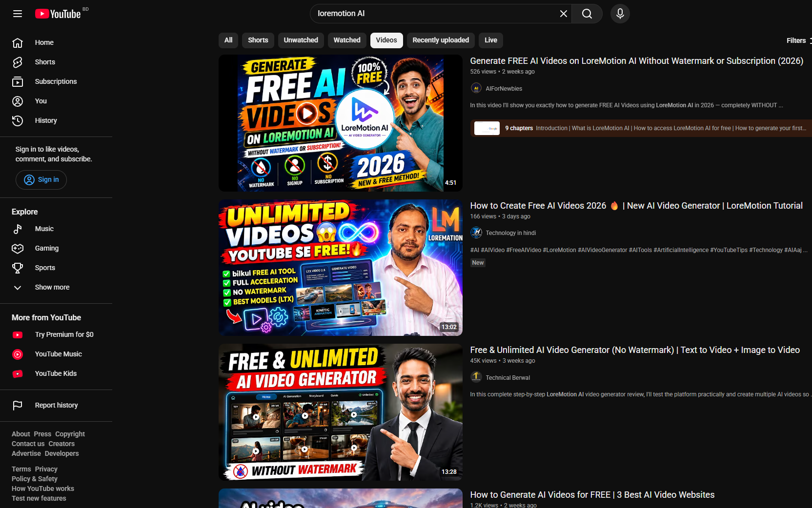Click the New badge under second video

click(x=478, y=263)
